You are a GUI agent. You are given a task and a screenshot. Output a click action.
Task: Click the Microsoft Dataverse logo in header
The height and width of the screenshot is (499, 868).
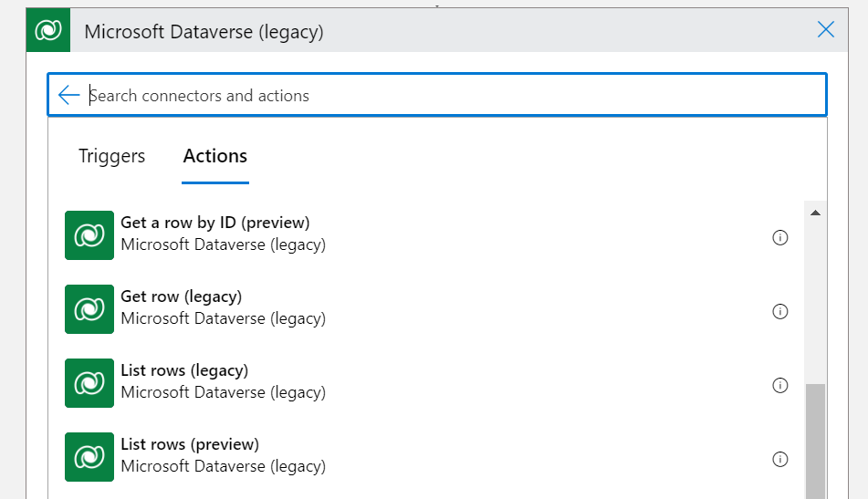click(x=48, y=30)
